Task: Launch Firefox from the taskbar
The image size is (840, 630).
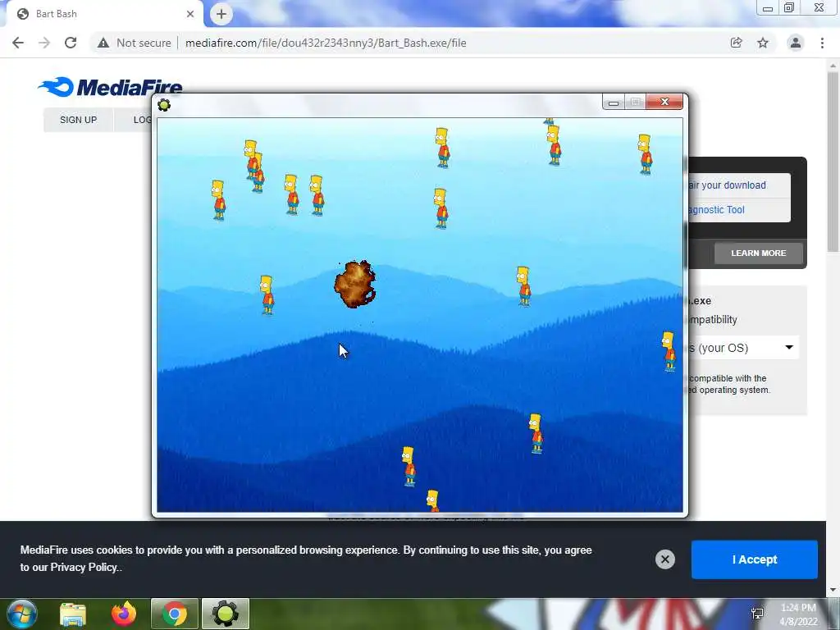Action: pos(124,614)
